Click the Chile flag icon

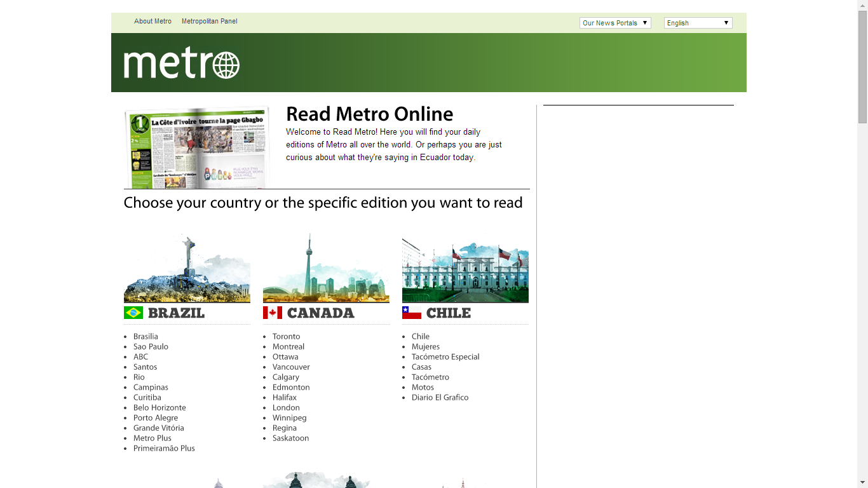click(x=412, y=313)
